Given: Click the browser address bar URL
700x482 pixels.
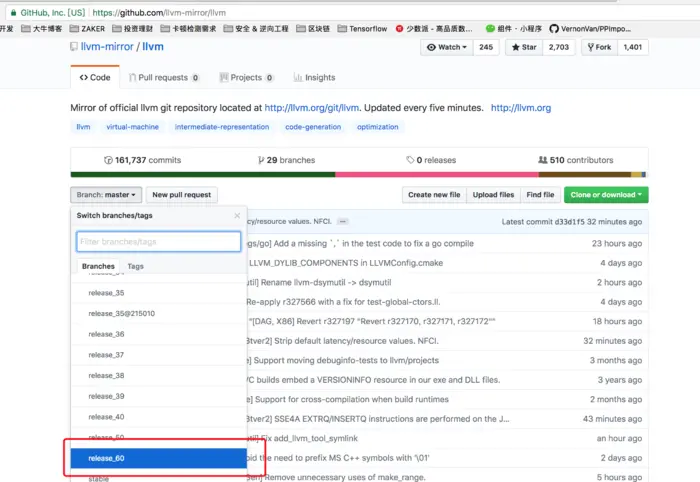Looking at the screenshot, I should 159,12.
